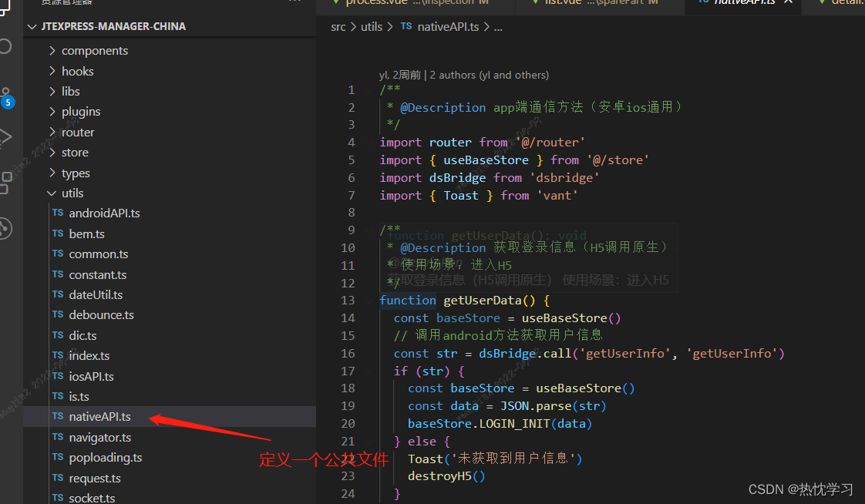Open the breadcrumb ellipsis symbol picker
The width and height of the screenshot is (865, 504).
pos(498,27)
